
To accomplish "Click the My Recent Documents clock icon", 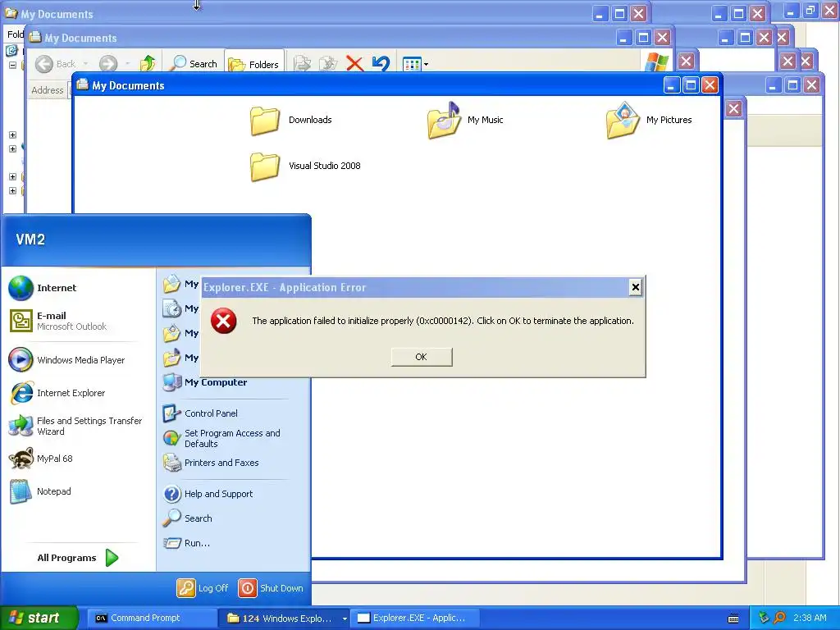I will (172, 308).
